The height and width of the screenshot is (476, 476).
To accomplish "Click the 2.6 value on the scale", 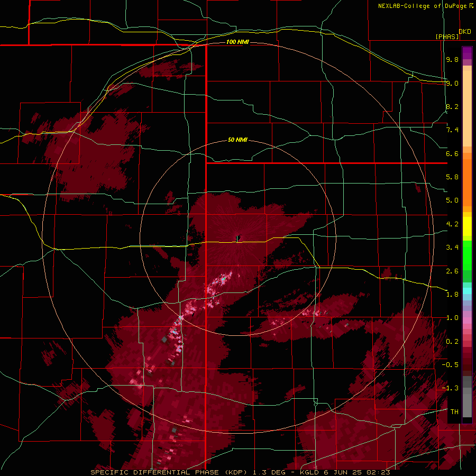I will click(x=452, y=271).
